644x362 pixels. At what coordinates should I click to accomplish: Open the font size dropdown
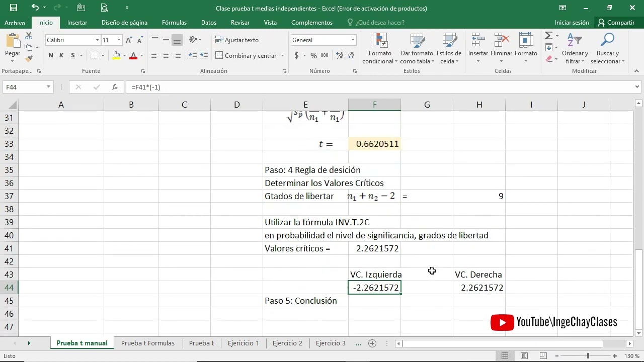pyautogui.click(x=119, y=40)
